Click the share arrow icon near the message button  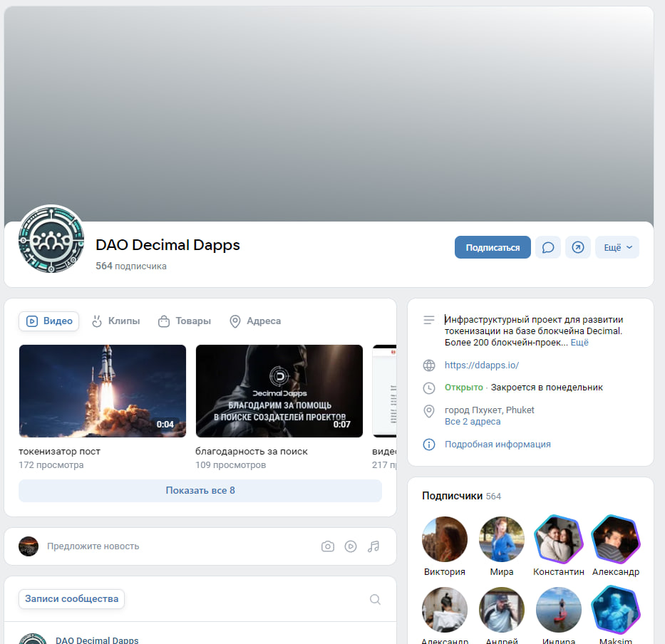coord(578,247)
